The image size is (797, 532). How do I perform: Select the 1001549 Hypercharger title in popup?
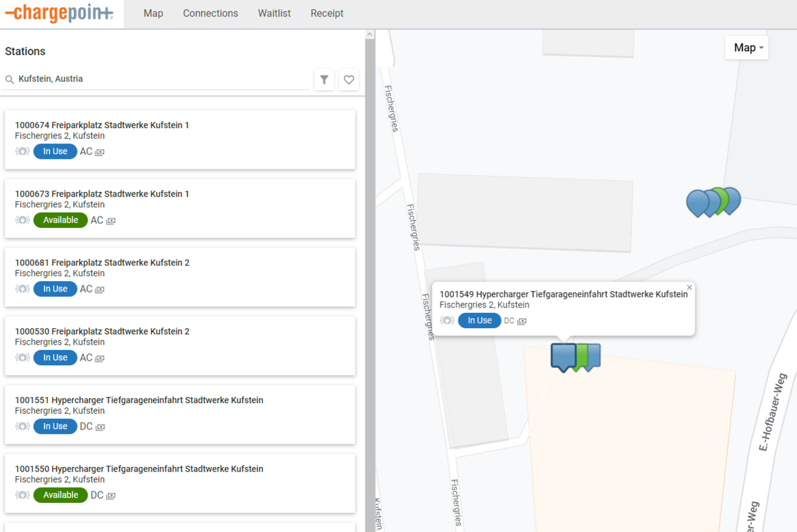pos(564,294)
